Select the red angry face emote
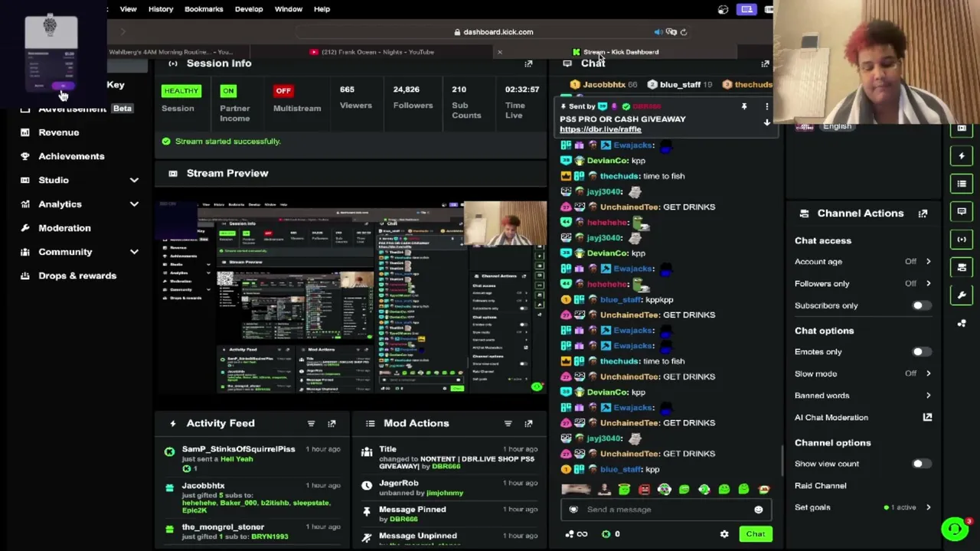980x551 pixels. point(644,490)
